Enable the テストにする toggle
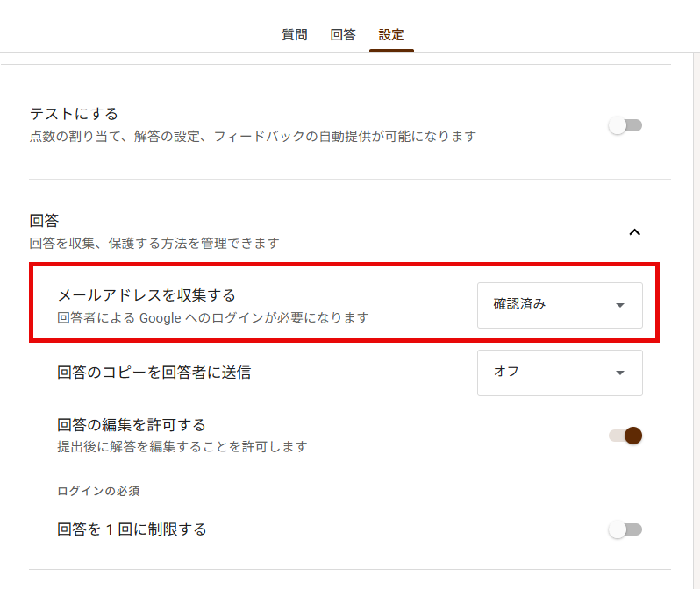The image size is (700, 589). coord(625,126)
